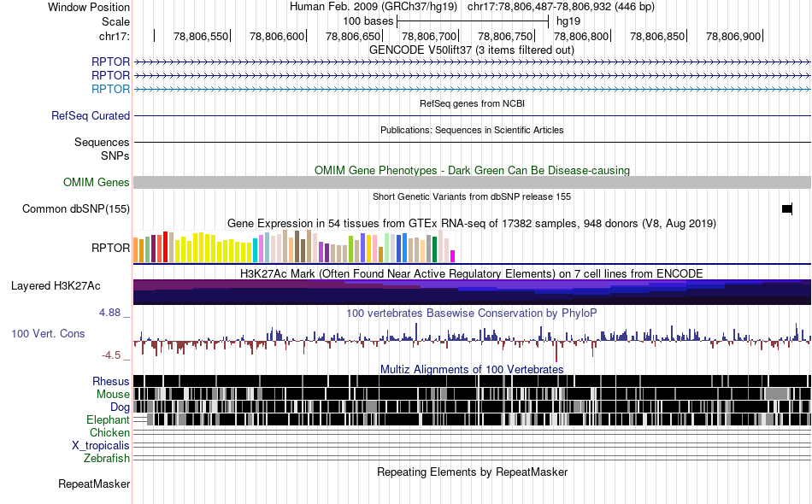Click the cyan bar in GTEx chart
Screen dimensions: 812x504
tap(256, 250)
